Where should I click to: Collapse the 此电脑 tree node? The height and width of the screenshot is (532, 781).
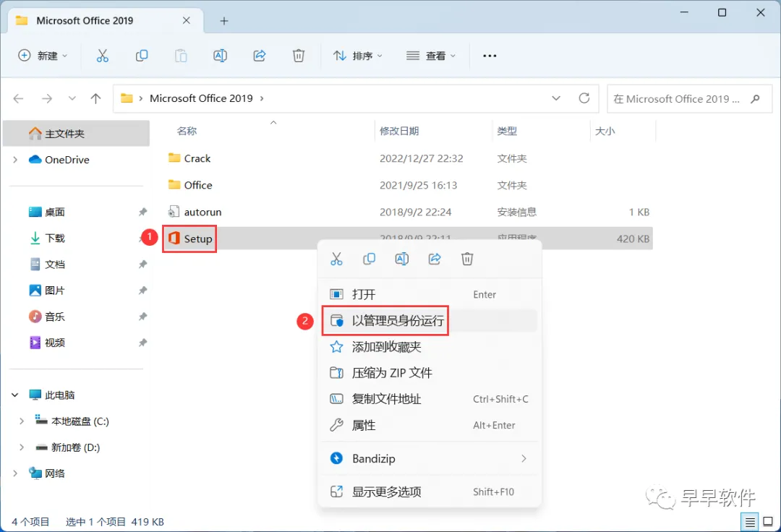pos(15,395)
